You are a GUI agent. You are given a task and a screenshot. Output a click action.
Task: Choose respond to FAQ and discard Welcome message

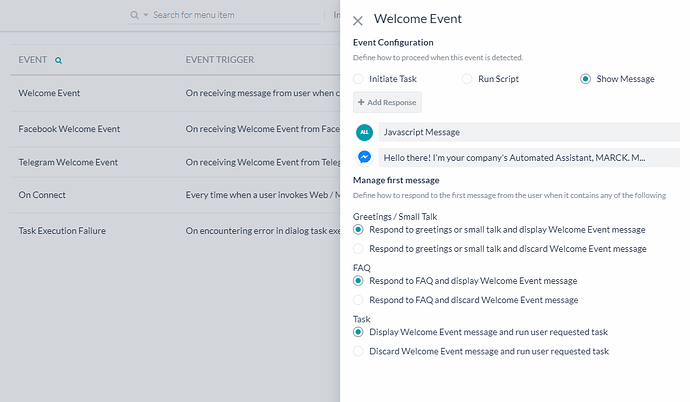tap(359, 300)
